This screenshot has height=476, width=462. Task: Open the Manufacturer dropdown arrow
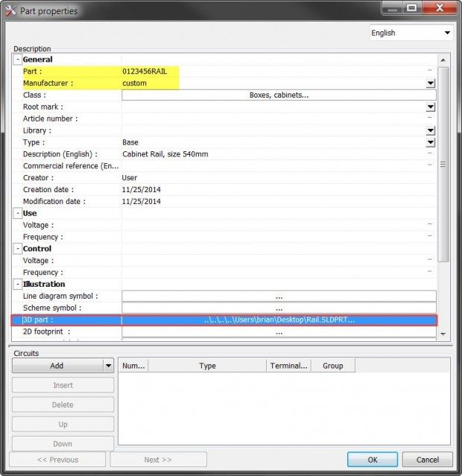(430, 83)
